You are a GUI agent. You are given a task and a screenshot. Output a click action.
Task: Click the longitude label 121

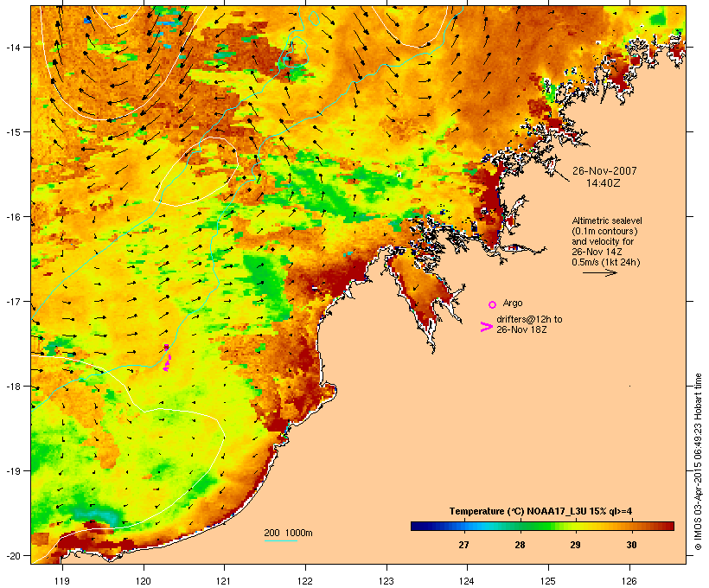click(x=224, y=581)
